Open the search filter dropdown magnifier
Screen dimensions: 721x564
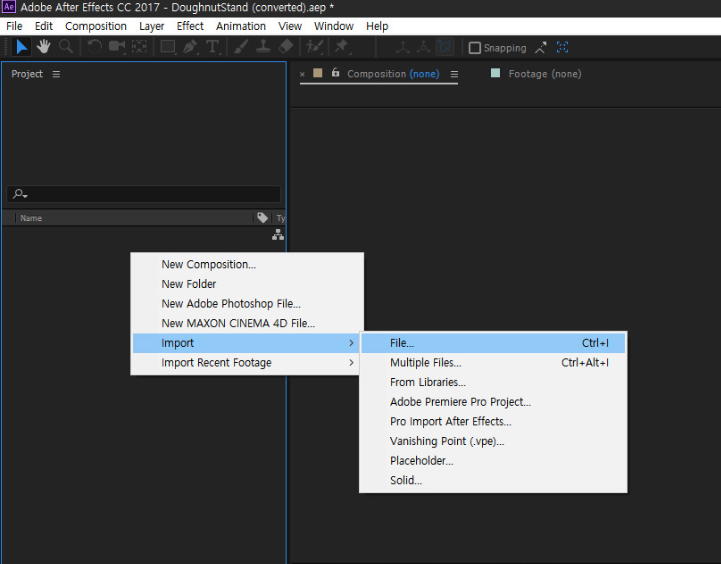pyautogui.click(x=20, y=194)
